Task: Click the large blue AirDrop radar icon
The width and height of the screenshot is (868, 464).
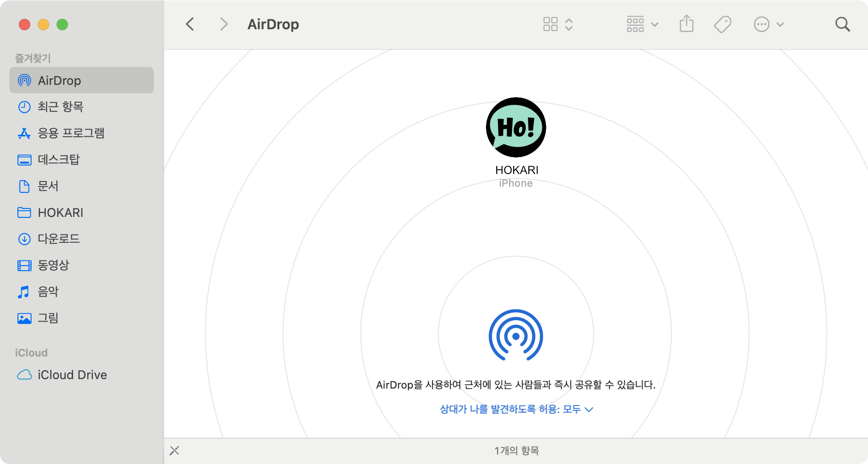Action: pos(516,335)
